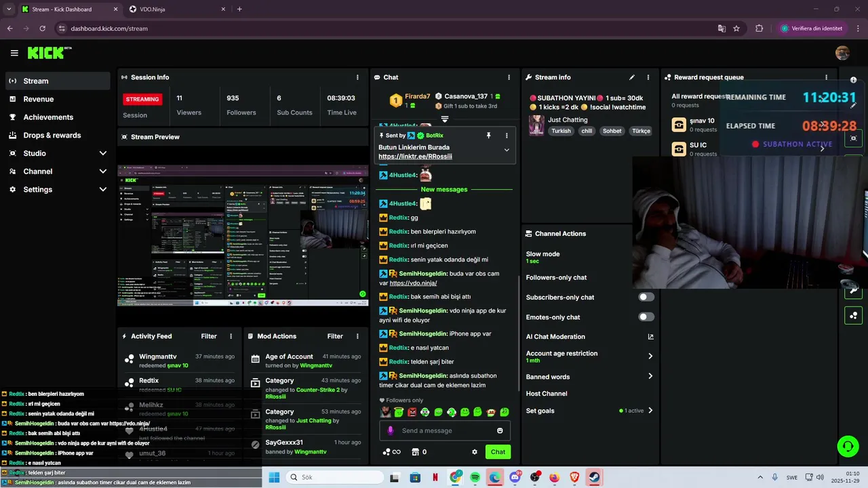Open the user profile avatar at top right

click(842, 53)
